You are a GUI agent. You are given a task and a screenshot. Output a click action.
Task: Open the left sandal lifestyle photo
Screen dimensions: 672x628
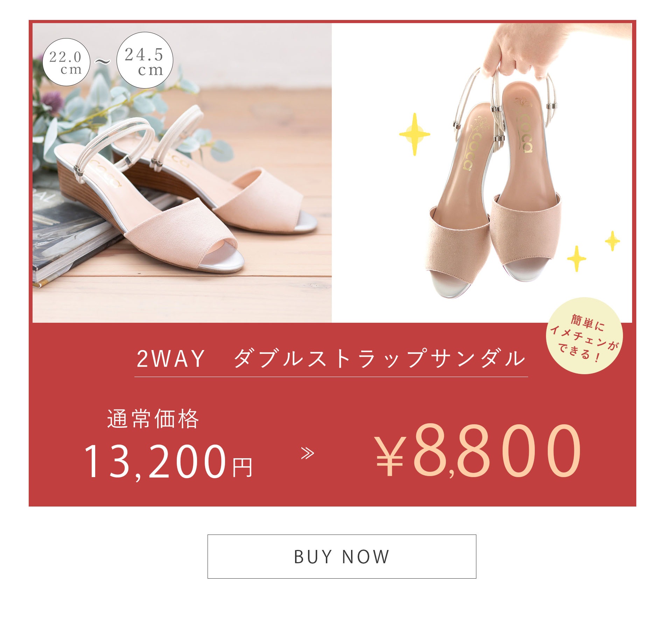click(x=182, y=173)
